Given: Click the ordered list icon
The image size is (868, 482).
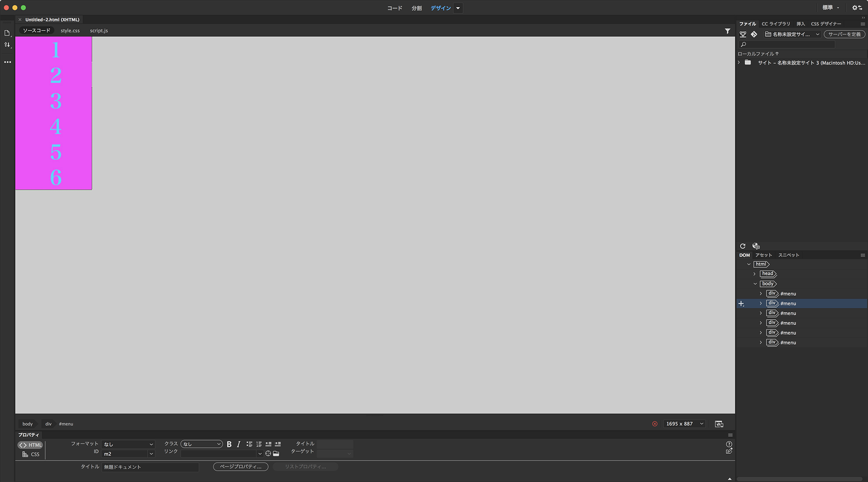Looking at the screenshot, I should pyautogui.click(x=259, y=444).
